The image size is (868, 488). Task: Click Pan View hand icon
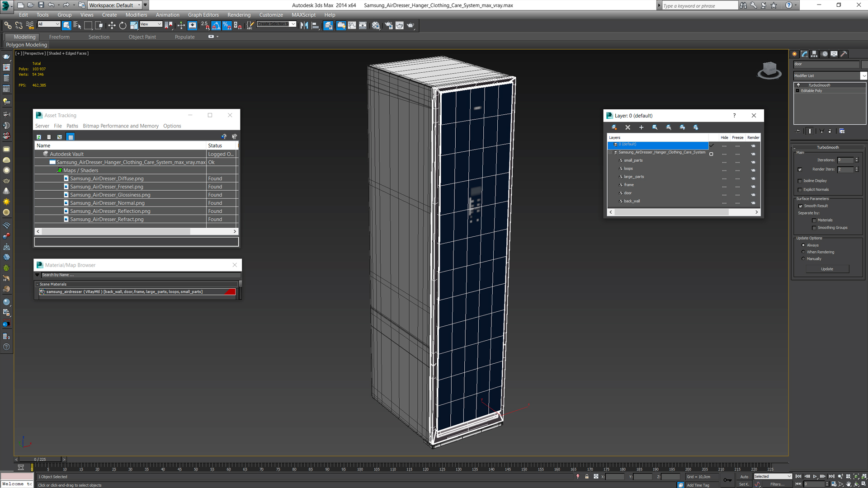(x=849, y=484)
